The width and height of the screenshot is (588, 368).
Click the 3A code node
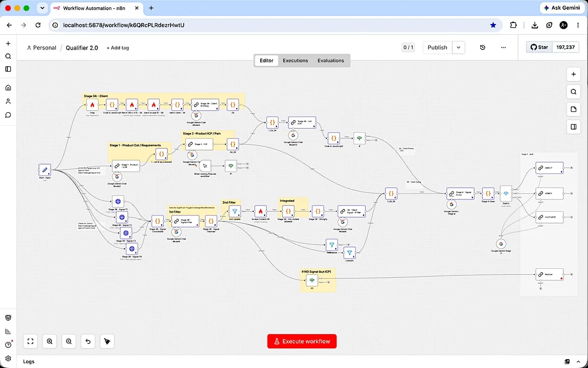(x=233, y=105)
